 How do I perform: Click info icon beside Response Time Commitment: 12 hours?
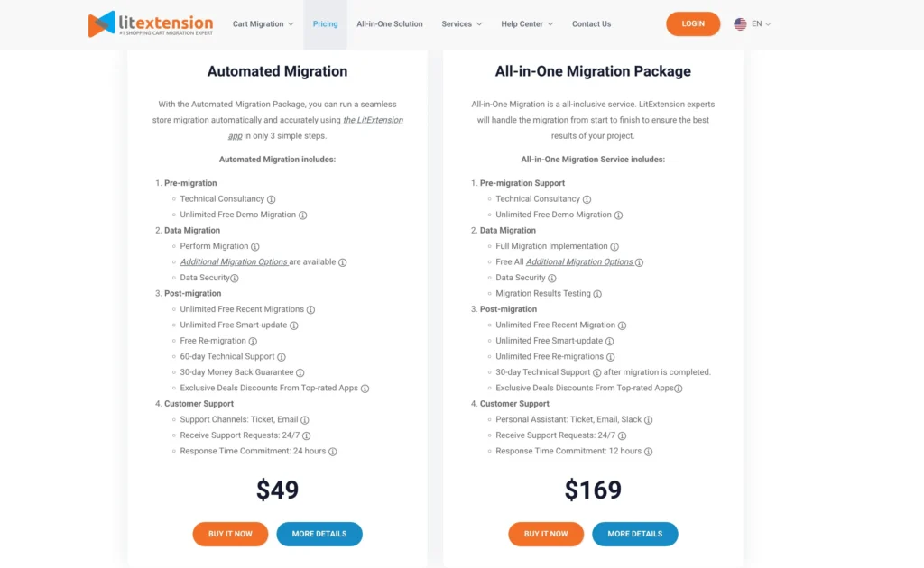click(x=649, y=452)
